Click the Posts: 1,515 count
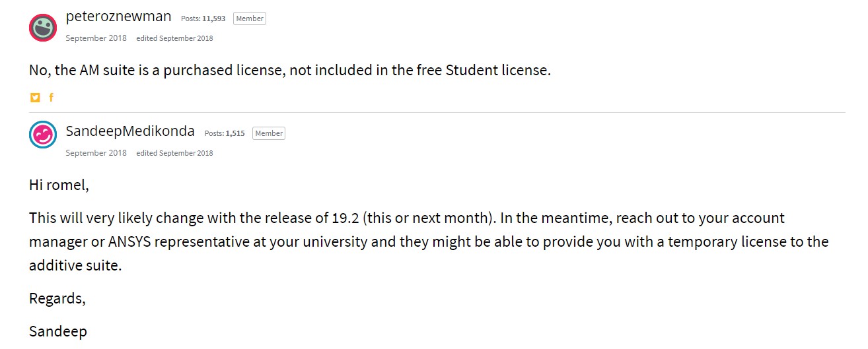This screenshot has width=868, height=349. click(225, 133)
